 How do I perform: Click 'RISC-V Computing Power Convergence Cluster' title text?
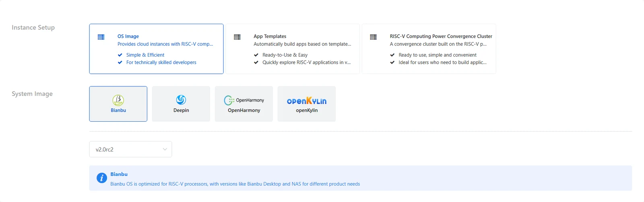pos(441,36)
